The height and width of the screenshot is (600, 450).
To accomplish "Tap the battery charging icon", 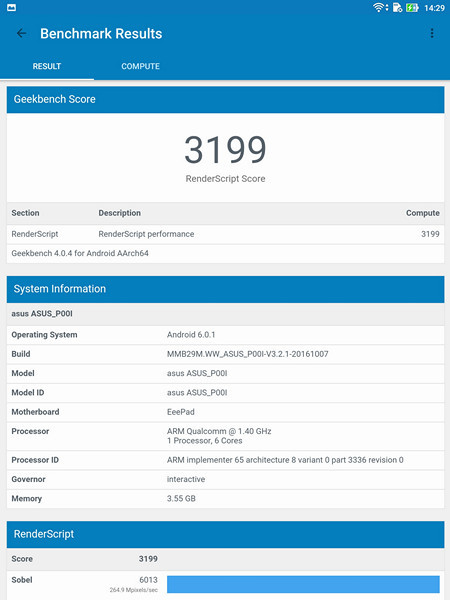I will [412, 8].
